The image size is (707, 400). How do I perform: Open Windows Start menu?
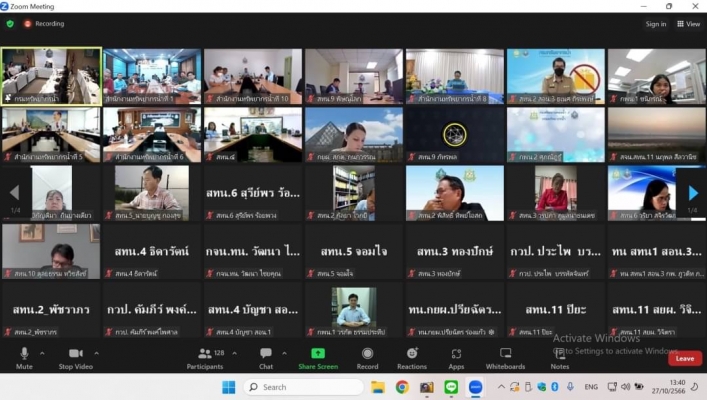click(x=229, y=387)
